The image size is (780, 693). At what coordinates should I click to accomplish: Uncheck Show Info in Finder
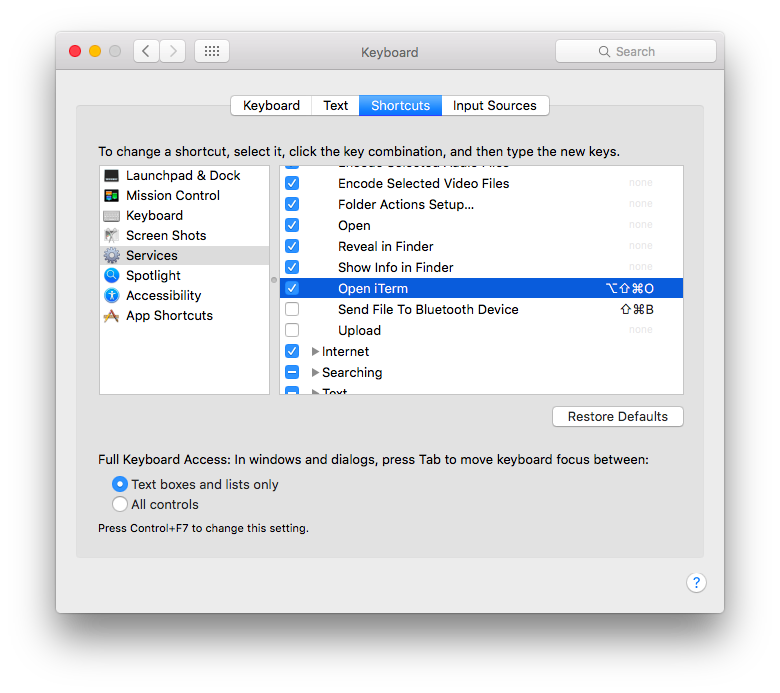[x=292, y=267]
